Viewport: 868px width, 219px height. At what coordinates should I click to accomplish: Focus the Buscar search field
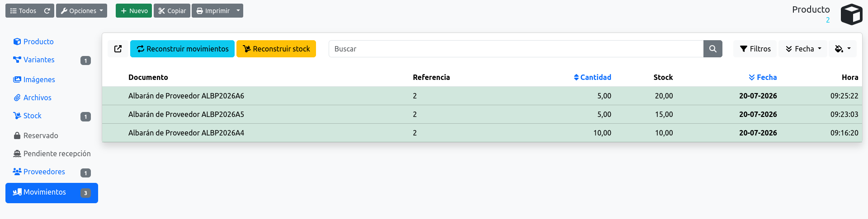click(516, 49)
